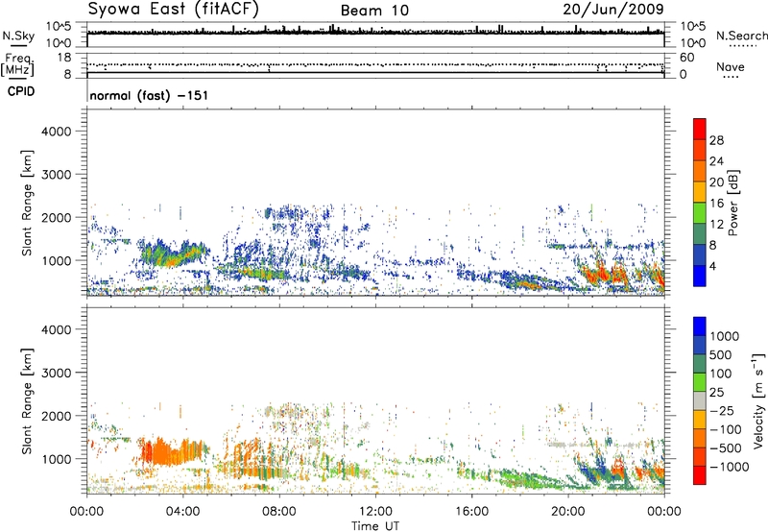Click the '18' frequency axis tick
This screenshot has height=532, width=768.
point(63,58)
